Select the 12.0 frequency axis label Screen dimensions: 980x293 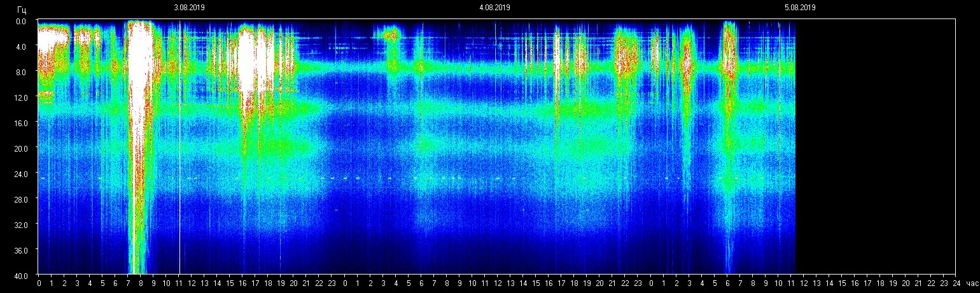click(20, 97)
